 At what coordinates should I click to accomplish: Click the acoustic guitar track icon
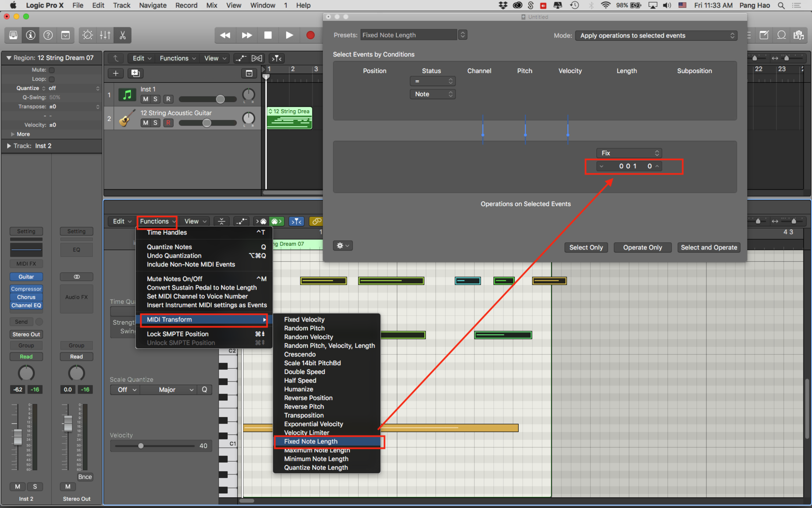click(127, 118)
